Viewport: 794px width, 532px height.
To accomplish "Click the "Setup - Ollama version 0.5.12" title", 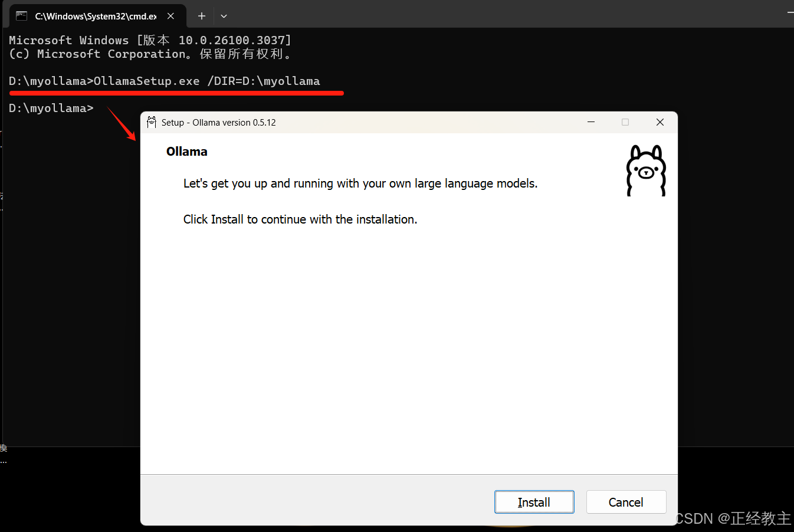I will [x=219, y=123].
